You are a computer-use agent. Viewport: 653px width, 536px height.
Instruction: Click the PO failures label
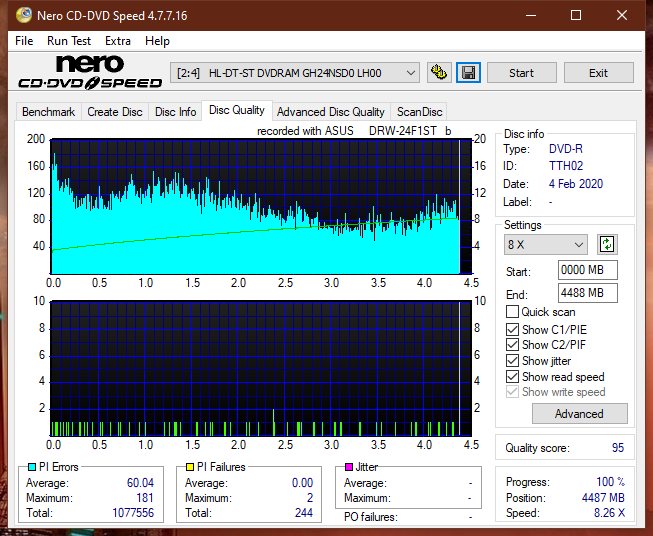[371, 517]
